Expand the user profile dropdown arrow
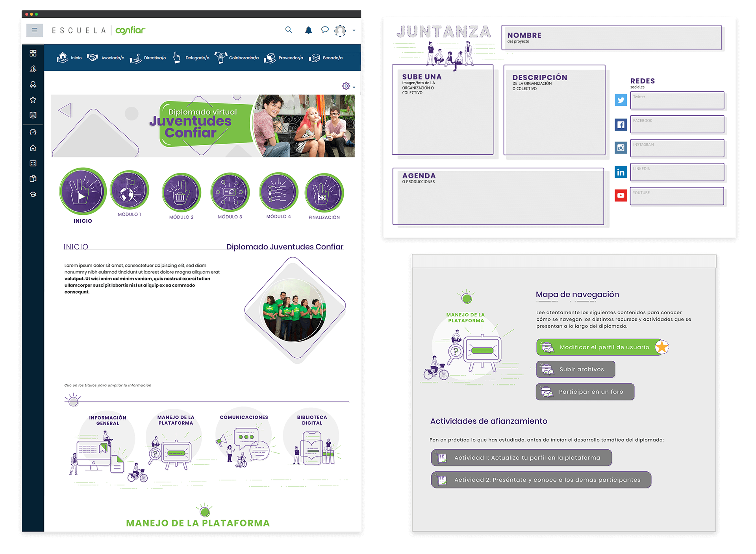Viewport: 756px width, 554px height. click(354, 30)
